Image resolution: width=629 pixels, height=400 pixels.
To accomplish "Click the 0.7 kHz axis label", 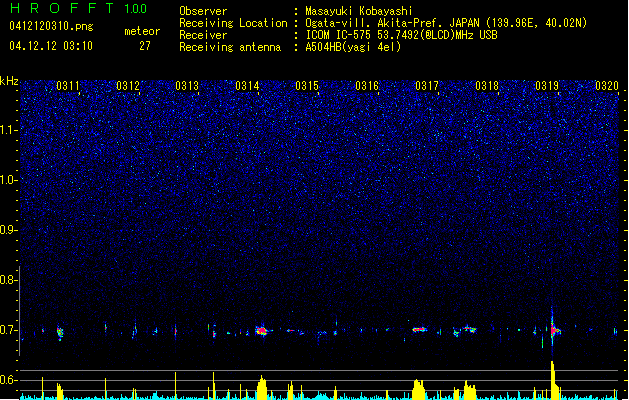I will point(8,330).
